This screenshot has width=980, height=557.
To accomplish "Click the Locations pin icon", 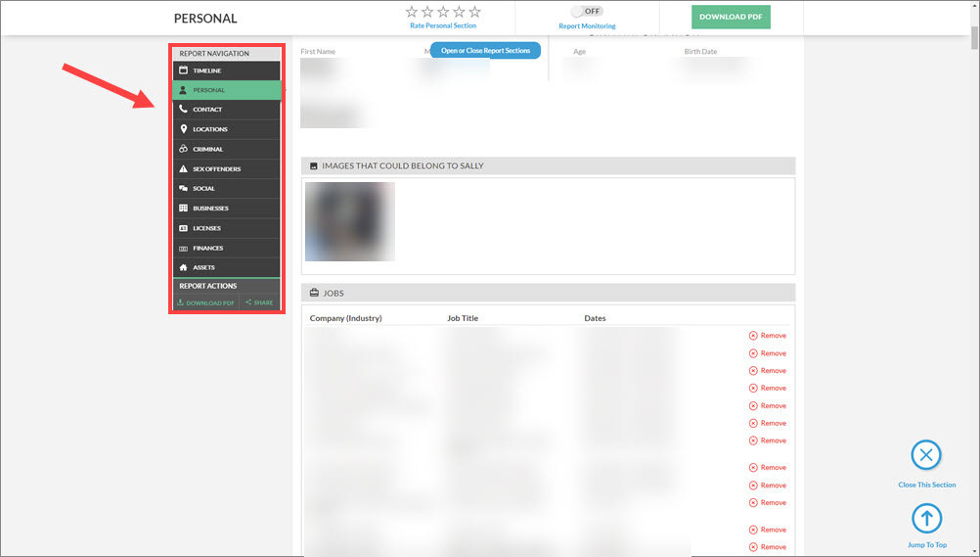I will (183, 129).
